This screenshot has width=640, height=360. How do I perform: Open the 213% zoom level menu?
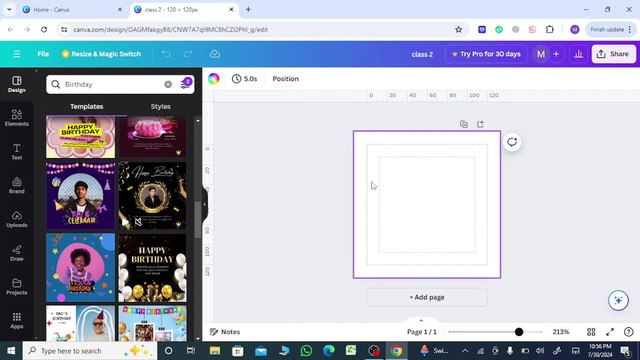tap(561, 332)
